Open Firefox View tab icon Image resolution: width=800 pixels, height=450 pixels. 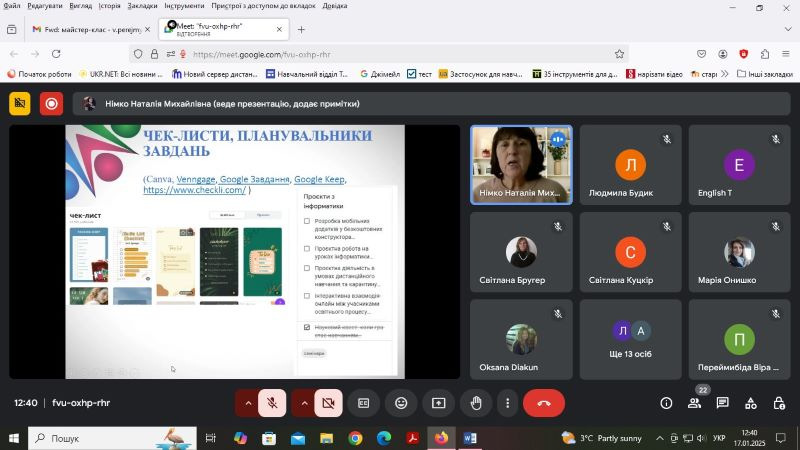point(12,30)
